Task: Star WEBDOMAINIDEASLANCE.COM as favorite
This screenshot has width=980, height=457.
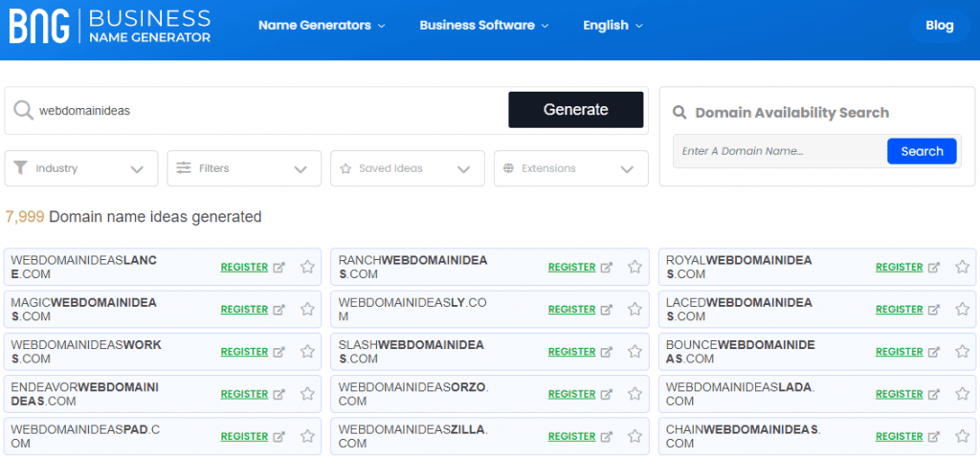Action: tap(307, 268)
